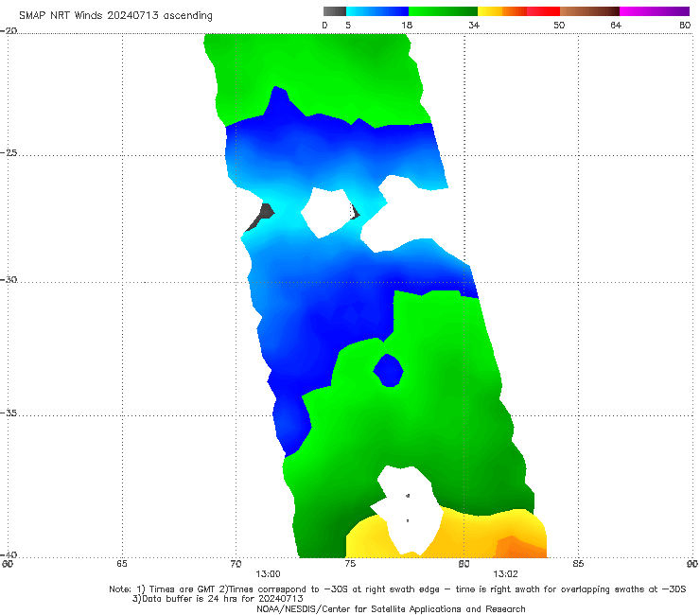Click the longitude axis label '70'
Screen dimensions: 700x615
(236, 564)
